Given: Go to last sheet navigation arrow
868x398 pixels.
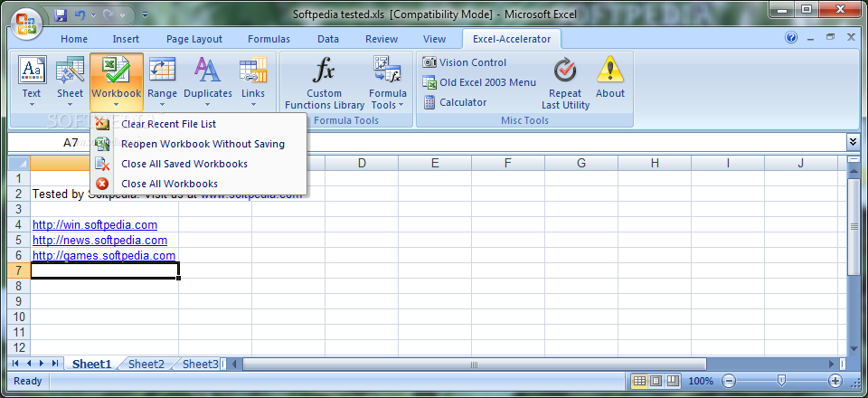Looking at the screenshot, I should pos(55,364).
